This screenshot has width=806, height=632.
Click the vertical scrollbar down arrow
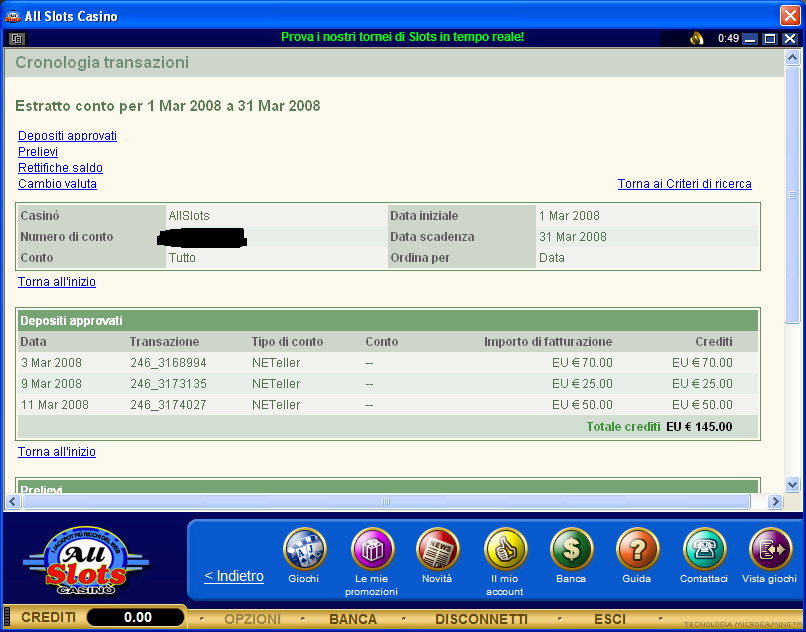[792, 484]
